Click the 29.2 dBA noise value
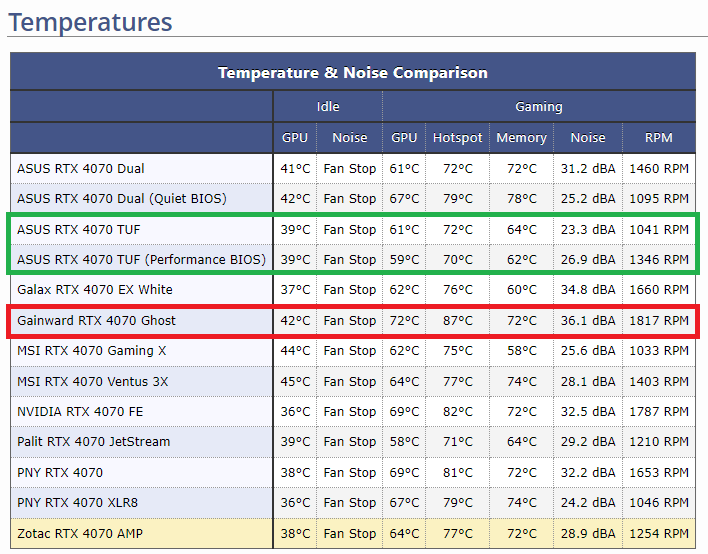The height and width of the screenshot is (554, 708). [588, 442]
